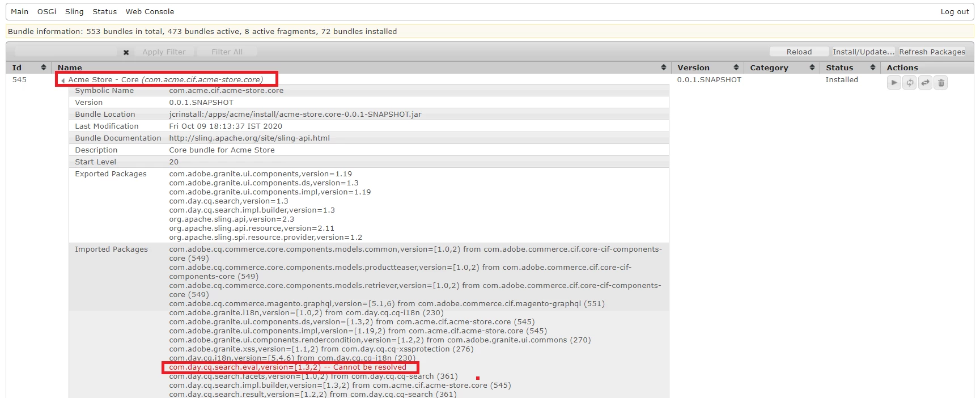
Task: Select com.day.cq.search.facets import line
Action: pyautogui.click(x=313, y=376)
